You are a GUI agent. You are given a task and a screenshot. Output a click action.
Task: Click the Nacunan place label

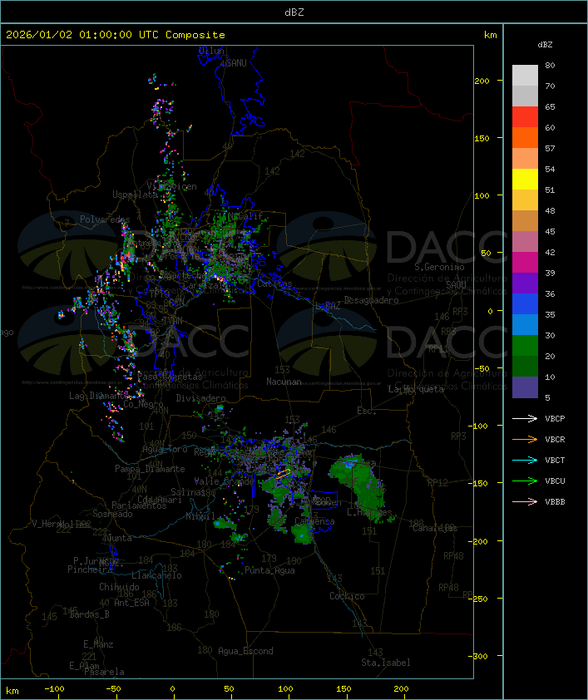[284, 382]
